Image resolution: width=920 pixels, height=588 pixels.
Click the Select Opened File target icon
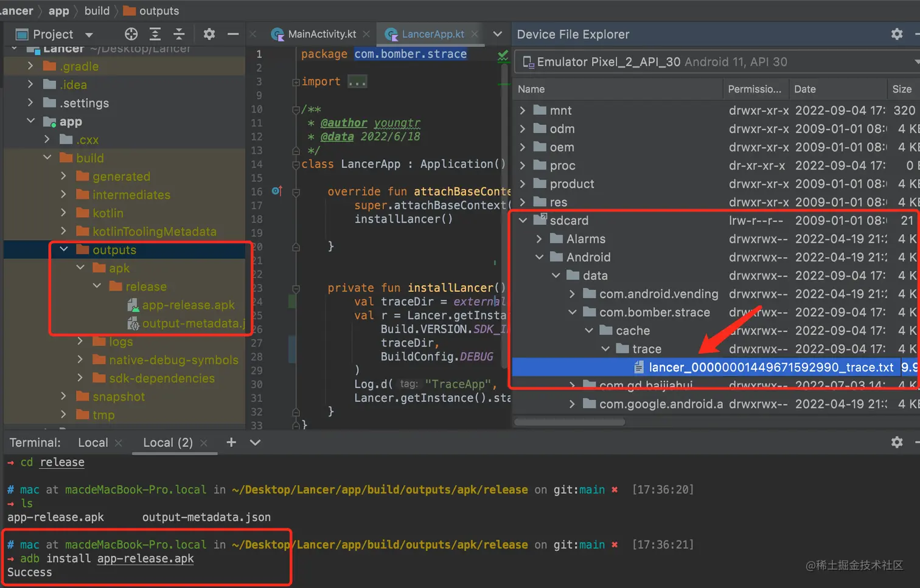point(131,34)
